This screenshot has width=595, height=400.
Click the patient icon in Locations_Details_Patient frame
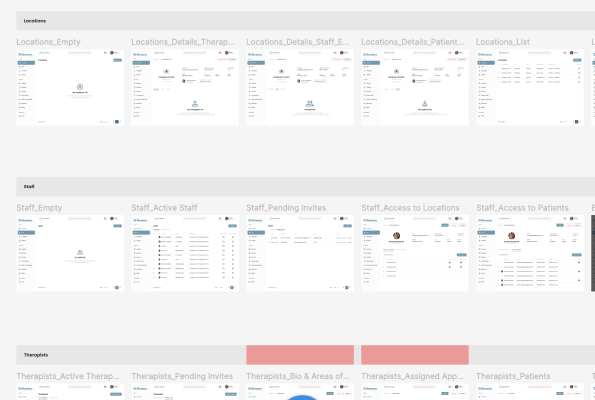pos(425,104)
